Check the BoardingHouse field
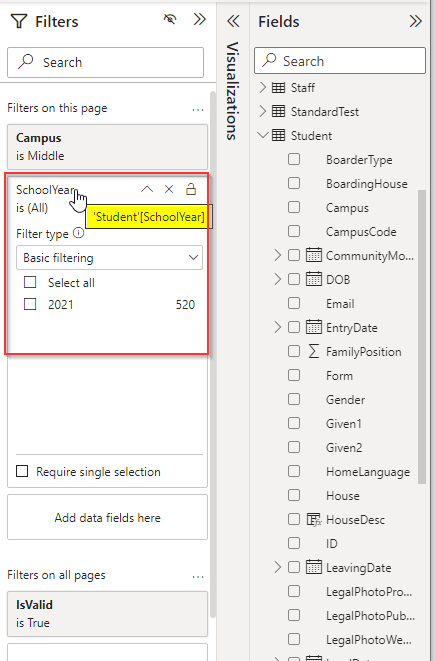Screen dimensions: 435x661 [294, 183]
